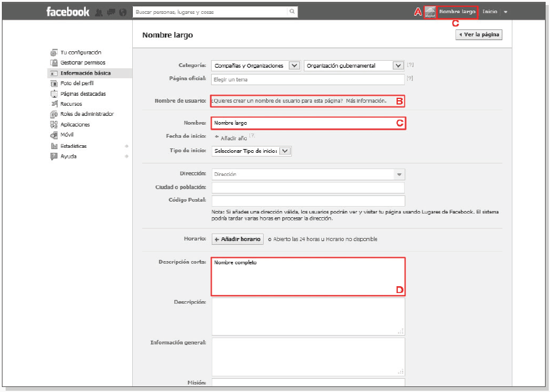
Task: Click the Roles de administrador icon
Action: tap(54, 114)
